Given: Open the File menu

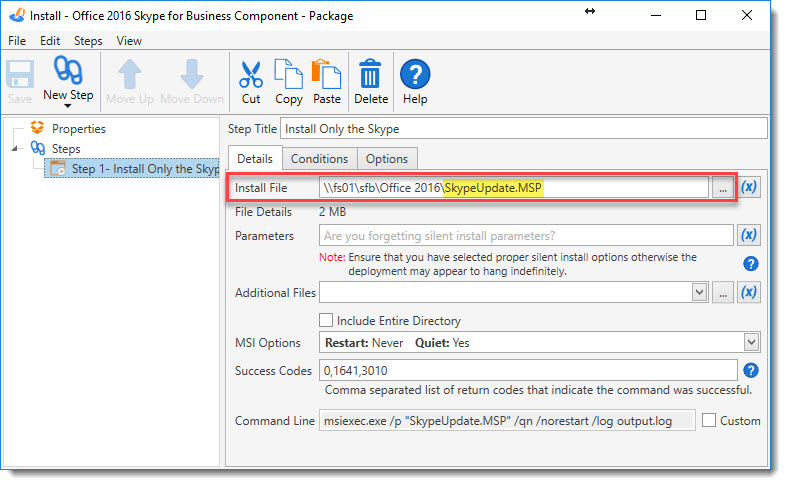Looking at the screenshot, I should pyautogui.click(x=17, y=41).
